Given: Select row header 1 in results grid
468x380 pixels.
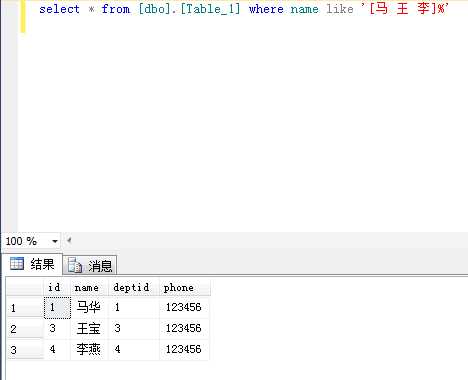Looking at the screenshot, I should (x=25, y=308).
